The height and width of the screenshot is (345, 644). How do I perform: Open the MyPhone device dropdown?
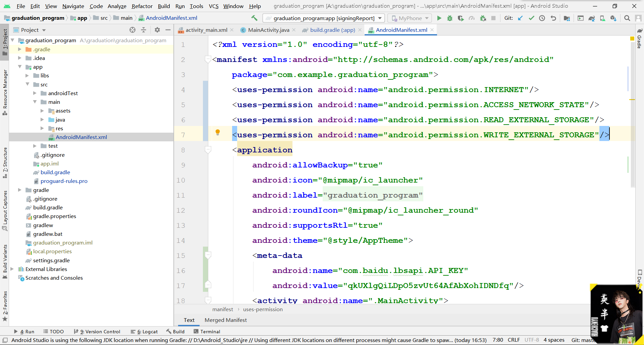coord(410,18)
